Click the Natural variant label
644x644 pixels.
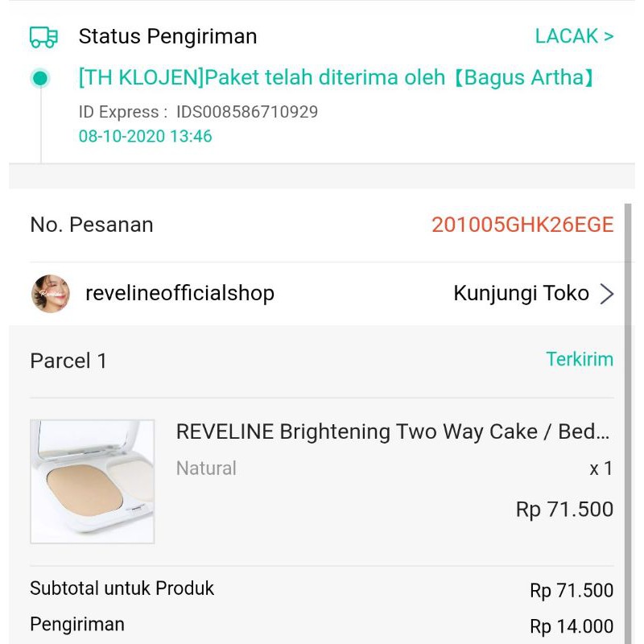(x=206, y=468)
